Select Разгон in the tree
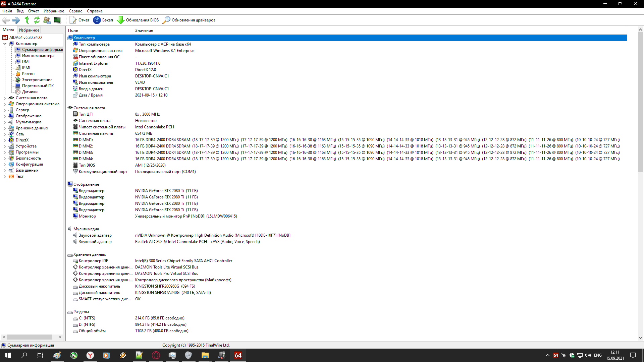Viewport: 644px width, 362px height. pos(28,74)
